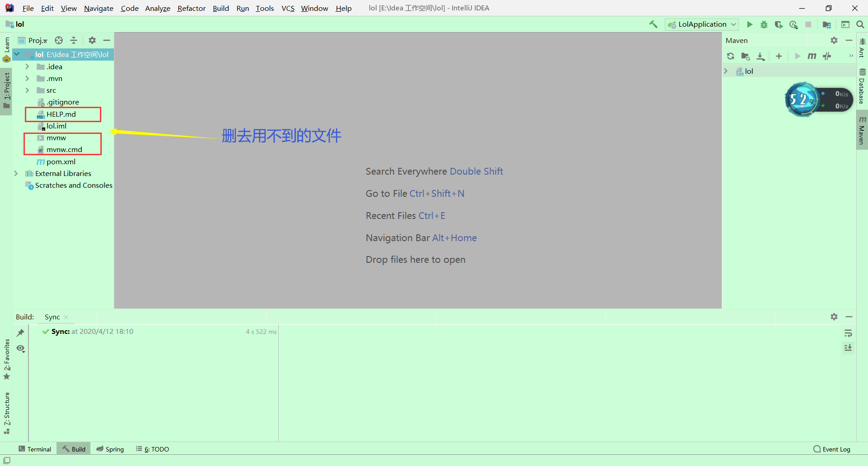The height and width of the screenshot is (466, 868).
Task: Reimport all Maven projects
Action: [x=731, y=56]
